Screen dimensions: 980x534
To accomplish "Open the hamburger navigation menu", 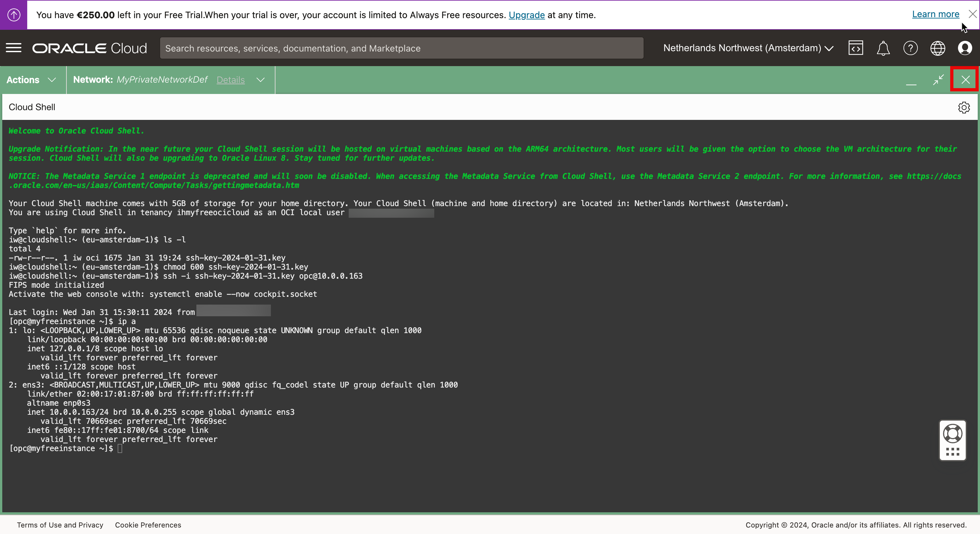I will tap(14, 48).
